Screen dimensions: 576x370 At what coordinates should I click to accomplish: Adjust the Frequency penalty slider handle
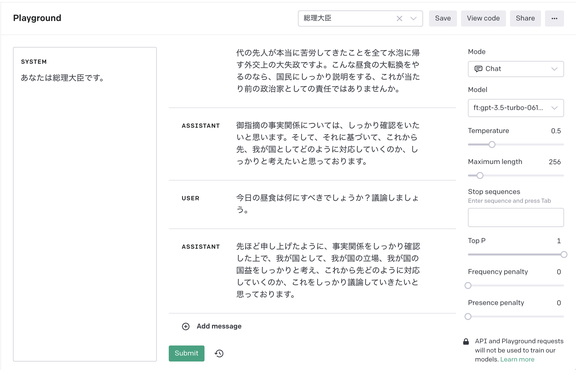tap(468, 285)
